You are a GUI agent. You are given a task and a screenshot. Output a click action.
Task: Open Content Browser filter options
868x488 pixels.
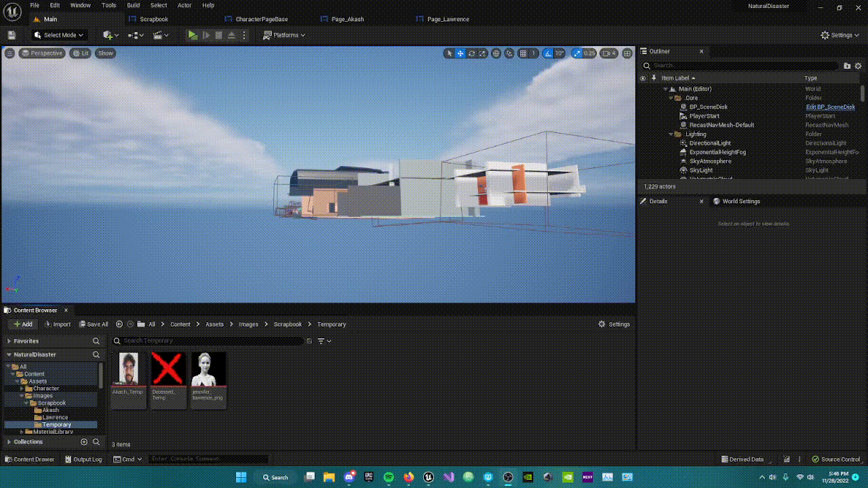(324, 341)
